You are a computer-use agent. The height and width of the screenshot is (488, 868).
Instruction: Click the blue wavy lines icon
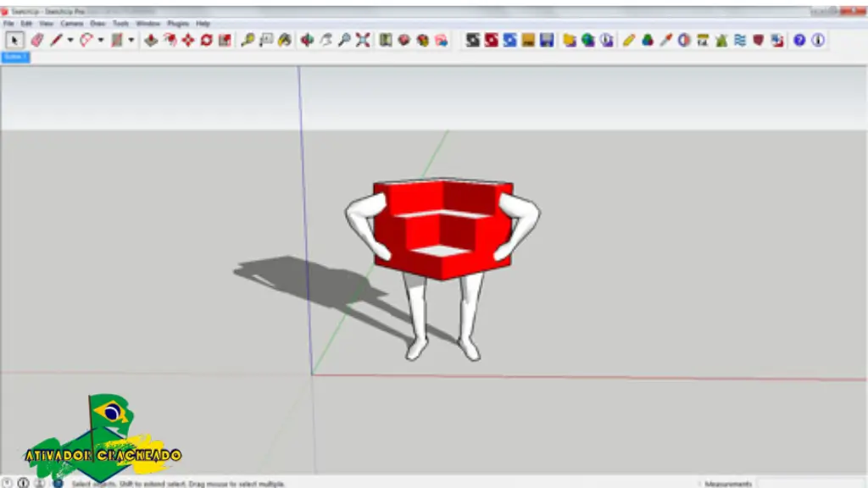740,40
